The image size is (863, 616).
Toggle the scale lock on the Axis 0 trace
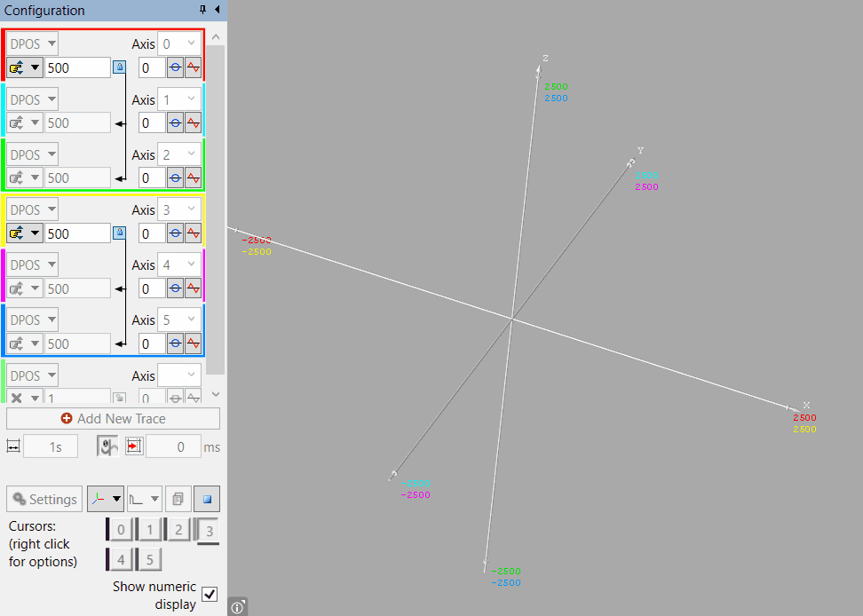pyautogui.click(x=120, y=67)
